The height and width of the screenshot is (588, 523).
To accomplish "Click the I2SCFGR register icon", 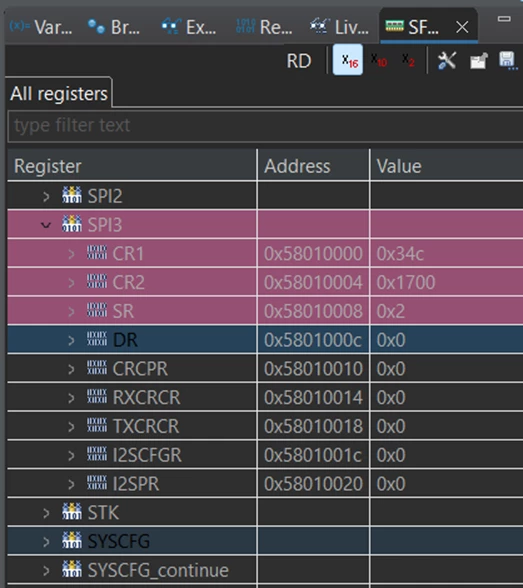I will click(x=97, y=454).
